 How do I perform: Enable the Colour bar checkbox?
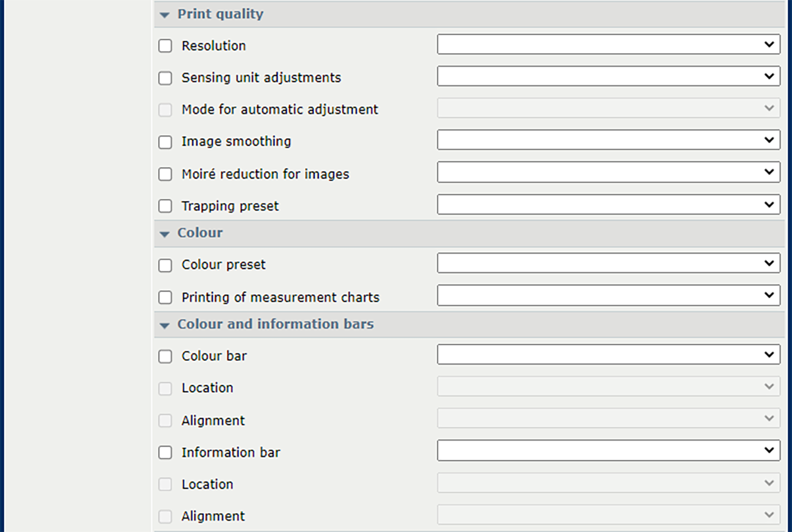click(165, 356)
